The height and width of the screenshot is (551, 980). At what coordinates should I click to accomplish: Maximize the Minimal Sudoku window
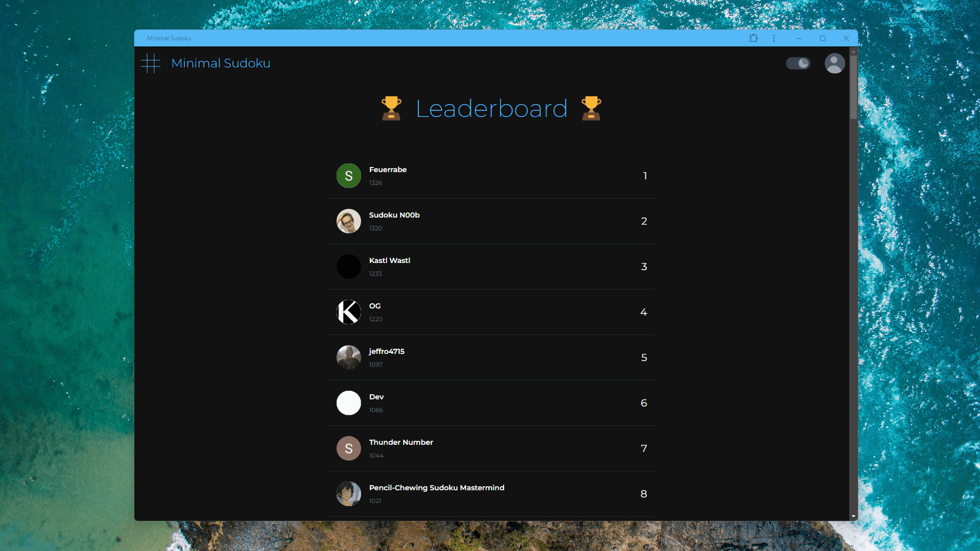tap(822, 38)
